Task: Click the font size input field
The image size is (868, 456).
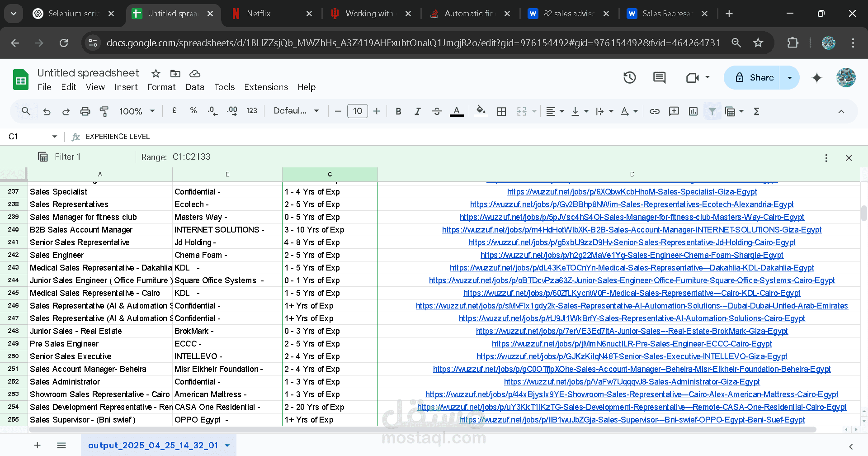Action: (x=357, y=111)
